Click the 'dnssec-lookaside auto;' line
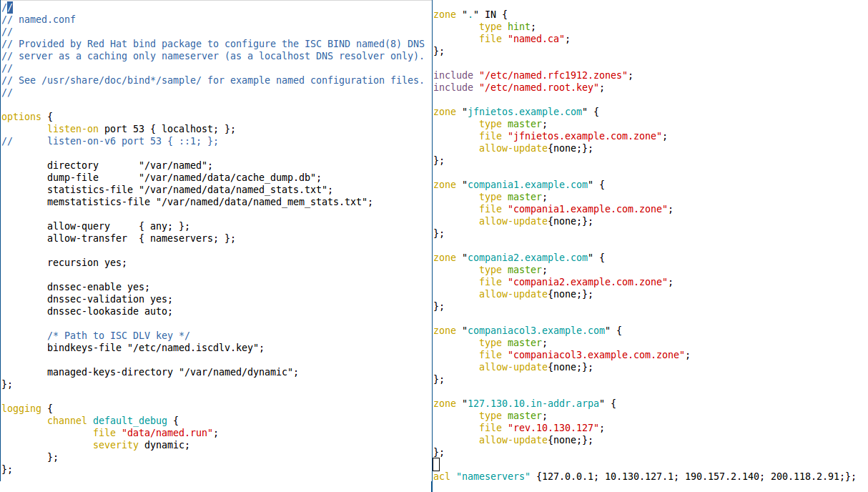This screenshot has height=492, width=868. pyautogui.click(x=109, y=311)
